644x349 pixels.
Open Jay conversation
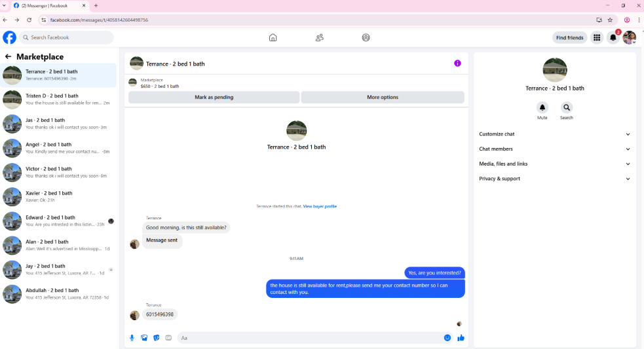[59, 269]
